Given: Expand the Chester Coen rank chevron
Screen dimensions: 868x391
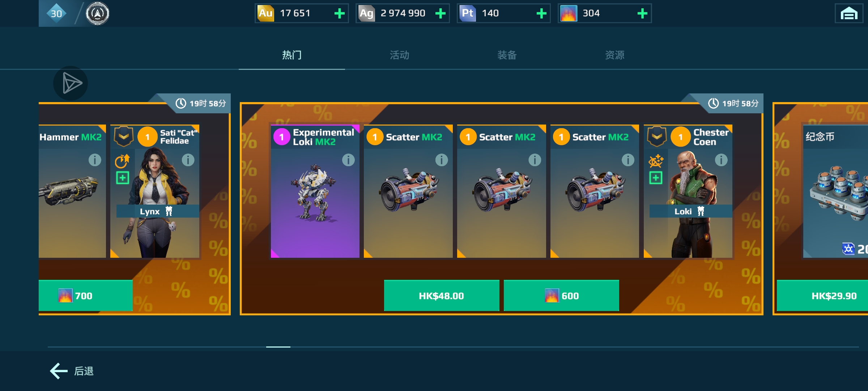Looking at the screenshot, I should (x=657, y=136).
